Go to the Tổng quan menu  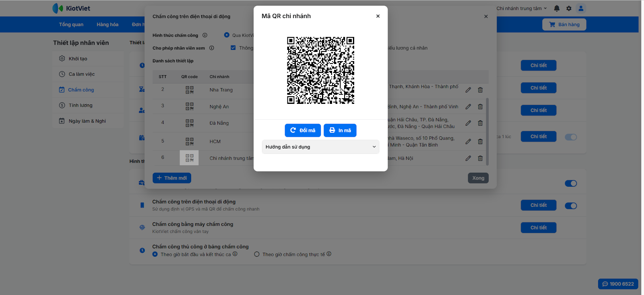tap(71, 25)
